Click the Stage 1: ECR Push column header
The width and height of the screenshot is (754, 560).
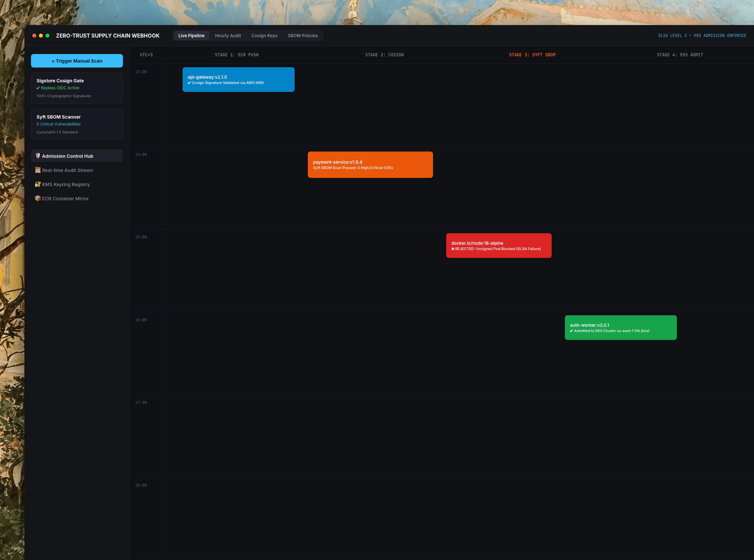pos(237,55)
